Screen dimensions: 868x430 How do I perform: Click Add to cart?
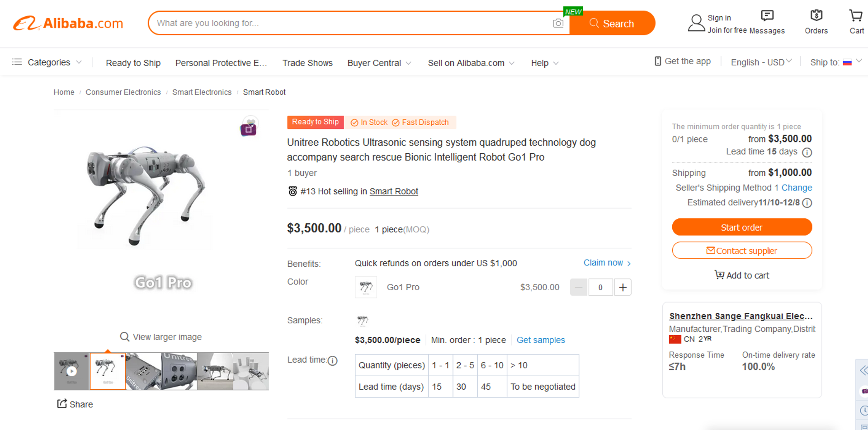[742, 275]
